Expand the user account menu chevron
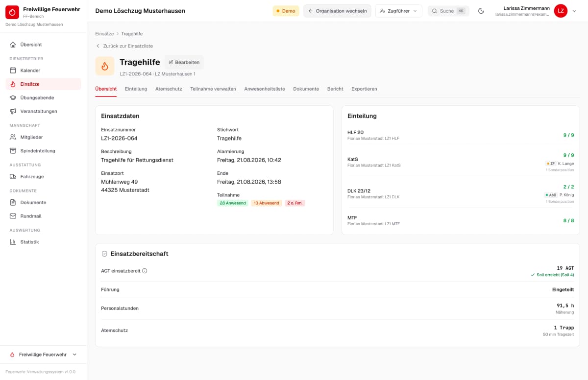Viewport: 588px width, 380px height. [575, 11]
